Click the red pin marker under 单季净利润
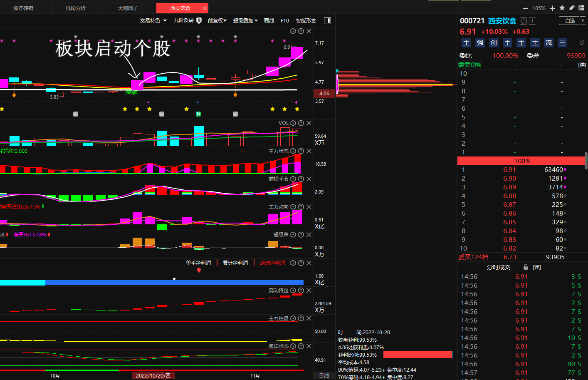The width and height of the screenshot is (588, 380). click(199, 270)
